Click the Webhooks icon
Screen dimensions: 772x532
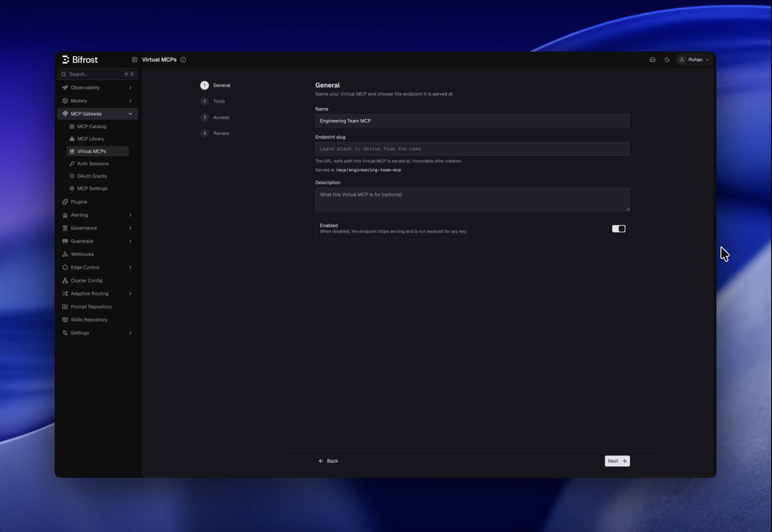click(65, 254)
